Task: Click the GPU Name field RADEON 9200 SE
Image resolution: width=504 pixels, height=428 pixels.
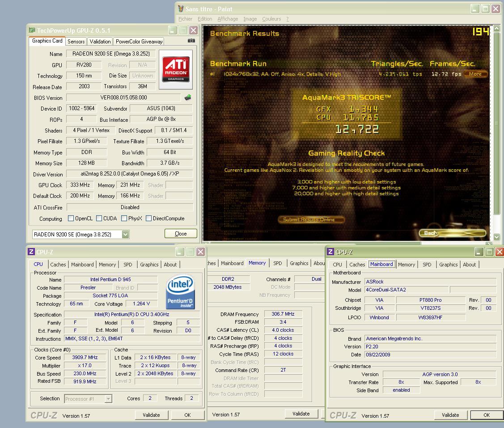Action: [x=111, y=54]
